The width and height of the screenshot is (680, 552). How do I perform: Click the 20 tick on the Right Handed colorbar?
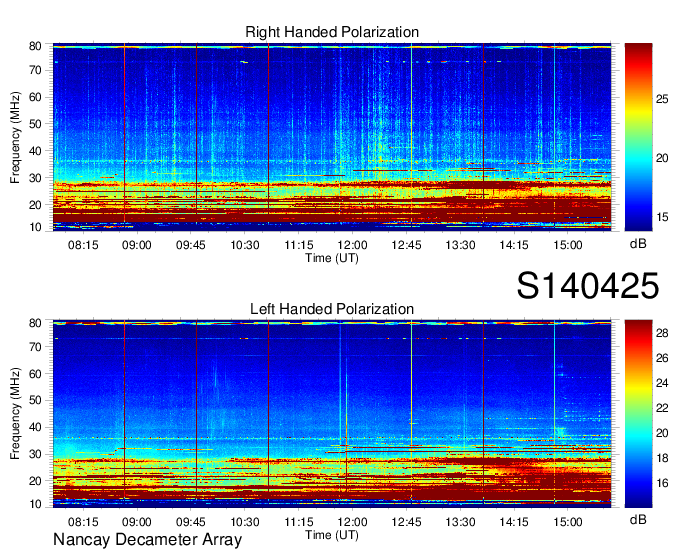coord(662,158)
